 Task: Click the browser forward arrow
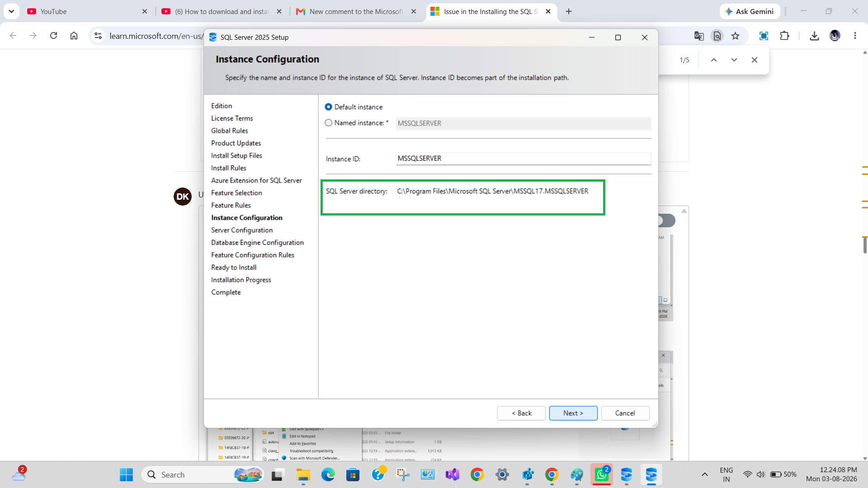(33, 36)
